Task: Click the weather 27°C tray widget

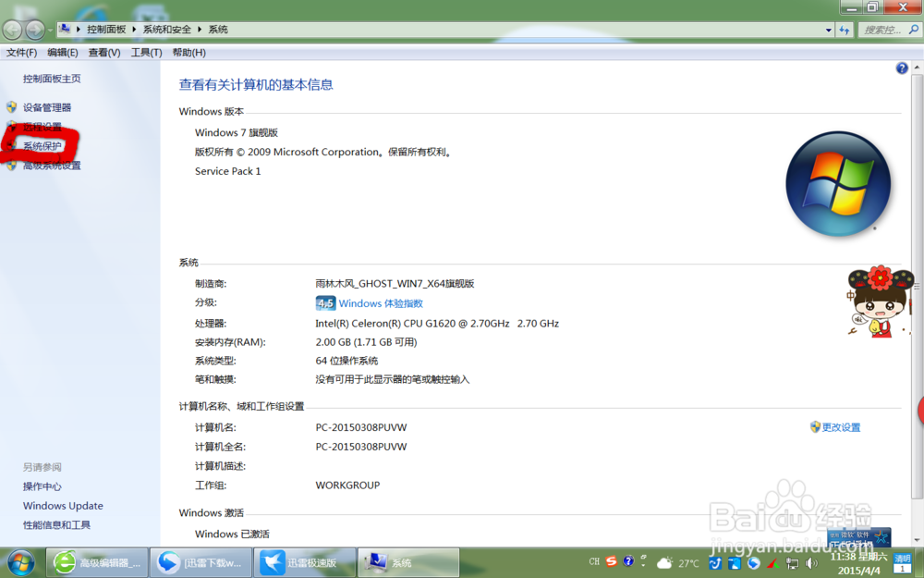Action: point(677,562)
